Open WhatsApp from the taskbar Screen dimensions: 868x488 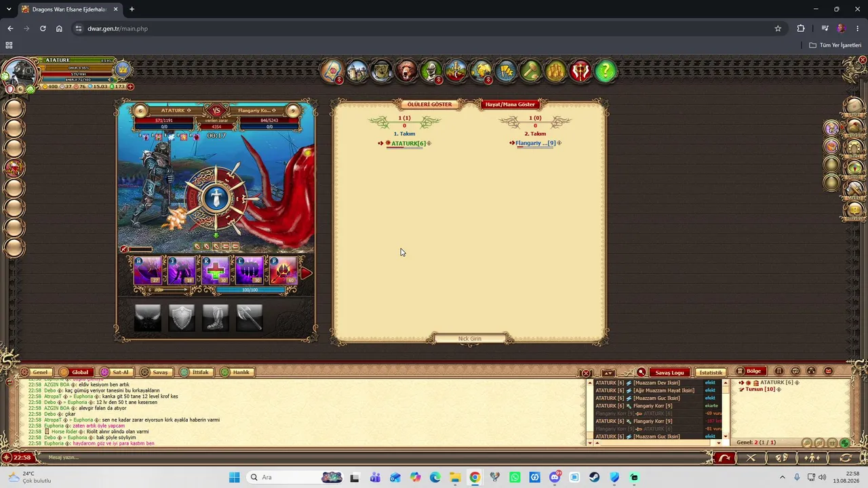pos(515,477)
